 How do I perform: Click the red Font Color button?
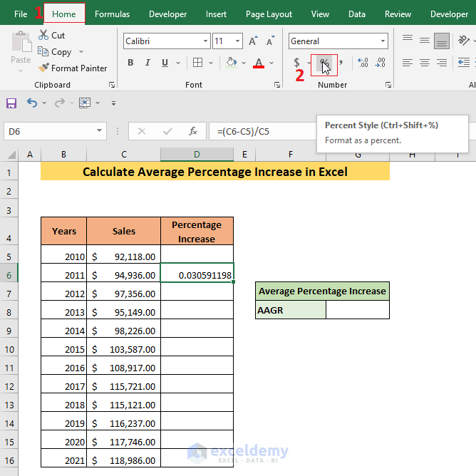click(259, 63)
